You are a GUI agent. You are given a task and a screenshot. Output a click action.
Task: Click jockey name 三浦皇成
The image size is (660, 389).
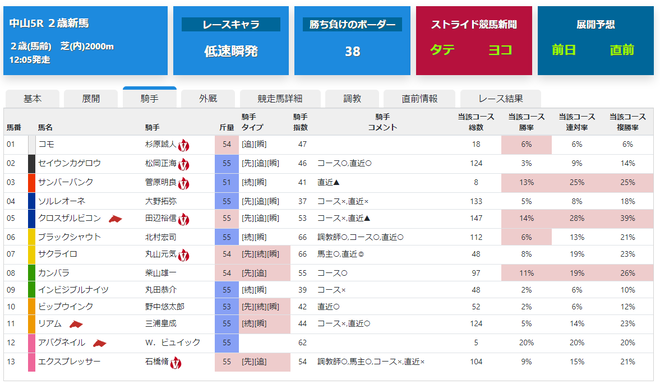tap(161, 323)
